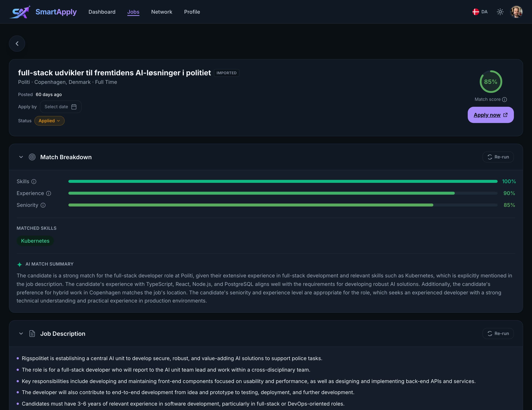Click the Skills 100% progress bar
The width and height of the screenshot is (532, 410).
283,181
